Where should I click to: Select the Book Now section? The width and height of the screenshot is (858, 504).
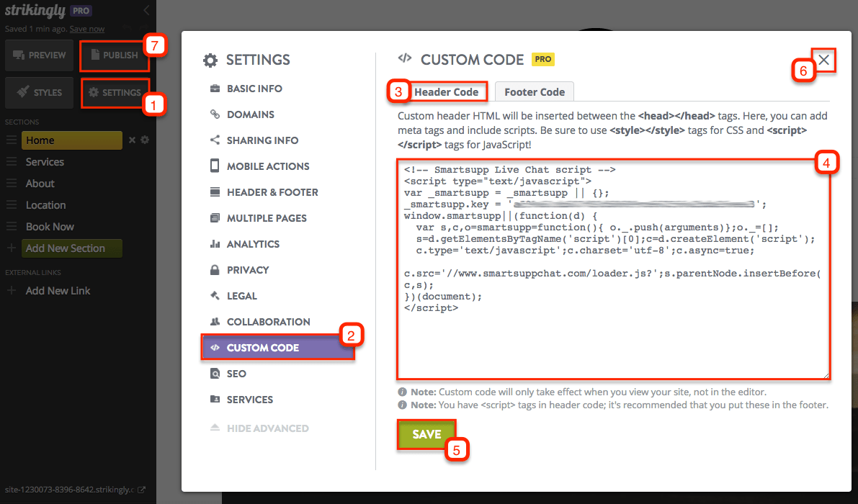[50, 226]
